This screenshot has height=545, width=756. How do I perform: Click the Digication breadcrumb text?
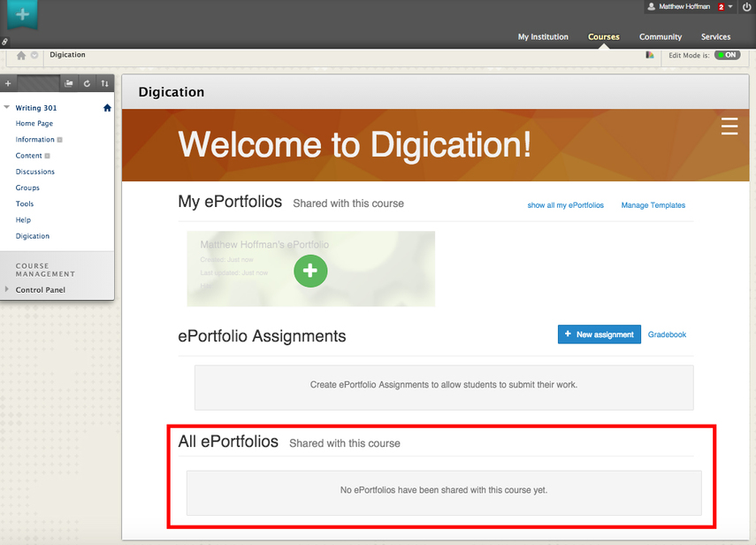(x=67, y=55)
